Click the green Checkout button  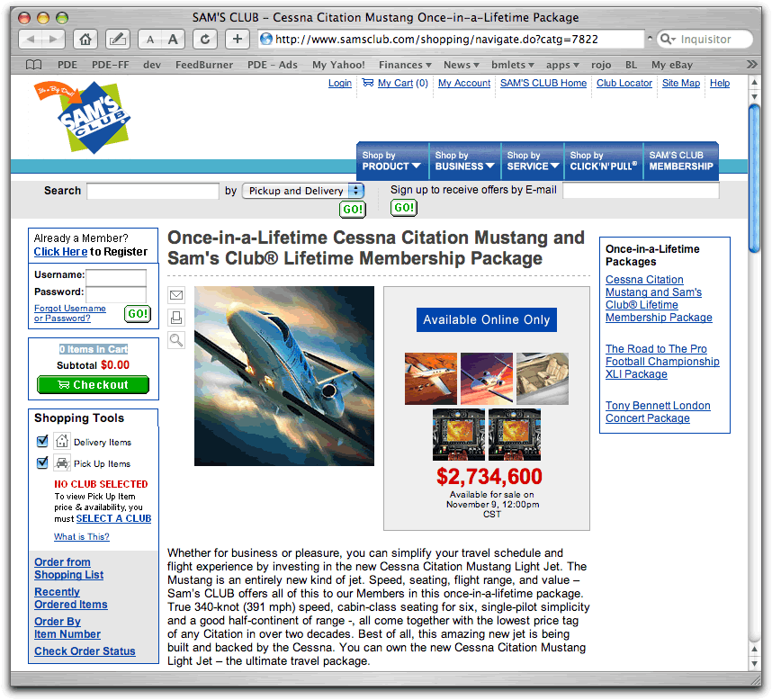click(93, 385)
